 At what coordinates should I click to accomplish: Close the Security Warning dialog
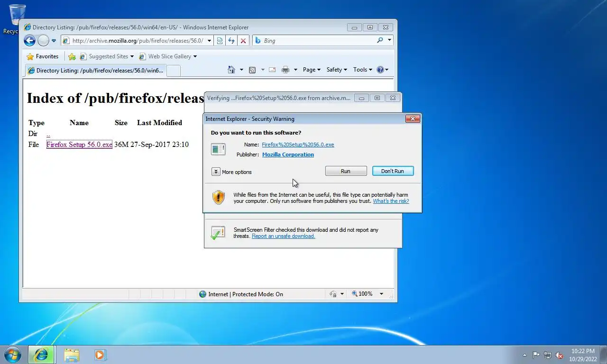click(x=412, y=119)
